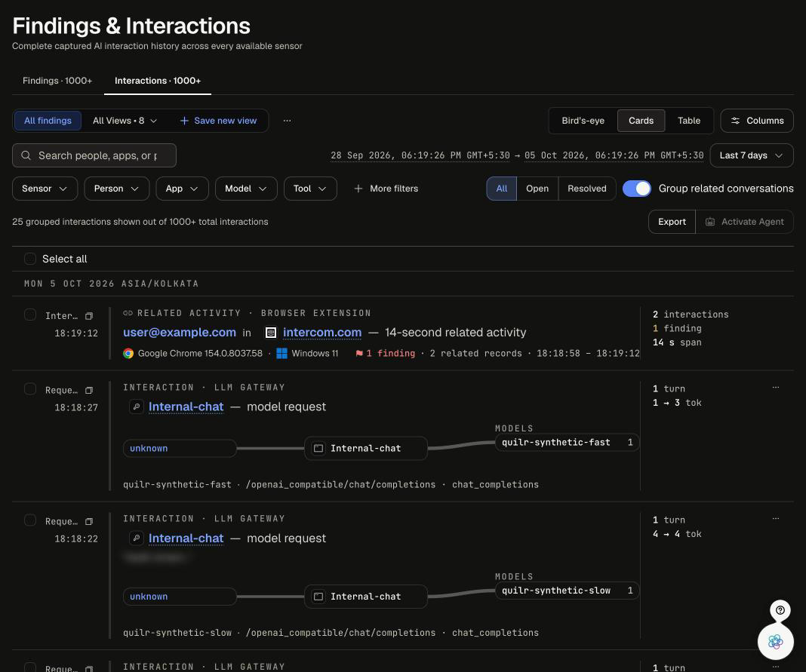Open the ellipsis menu beside Save new view
This screenshot has height=672, width=806.
pos(288,121)
